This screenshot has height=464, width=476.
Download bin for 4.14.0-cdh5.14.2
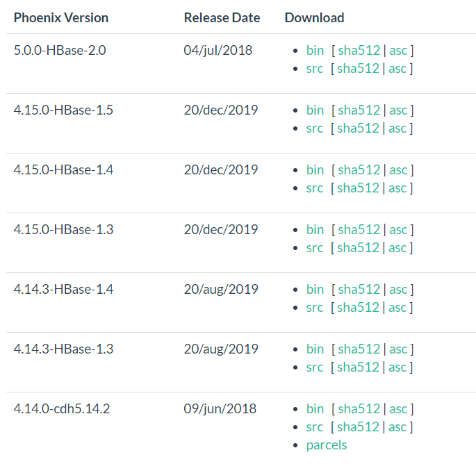[315, 409]
